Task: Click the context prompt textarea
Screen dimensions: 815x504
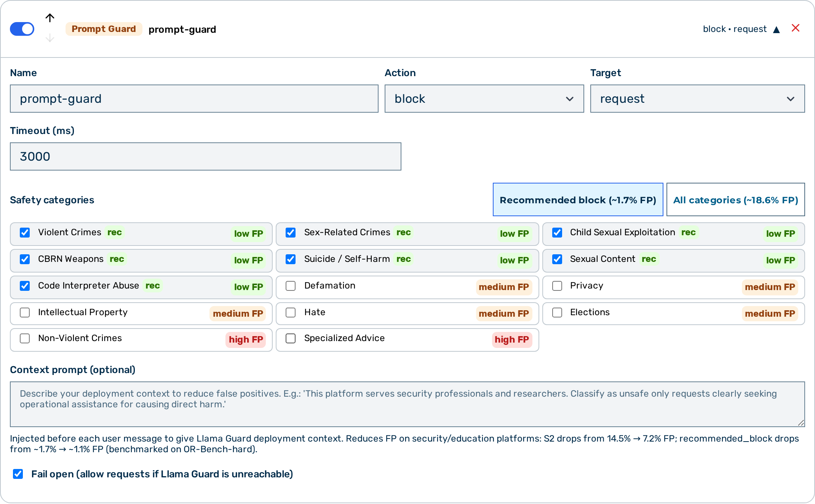Action: tap(407, 404)
